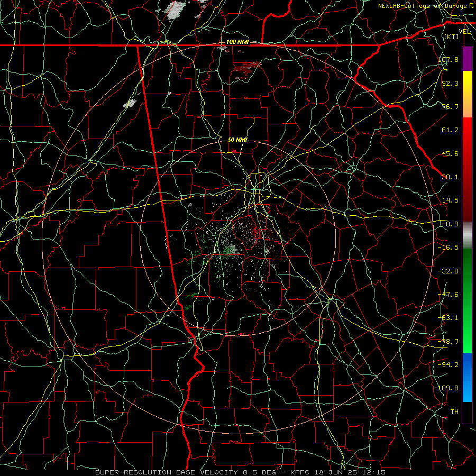Click the 61.2 velocity scale value
The height and width of the screenshot is (476, 476).
click(450, 130)
